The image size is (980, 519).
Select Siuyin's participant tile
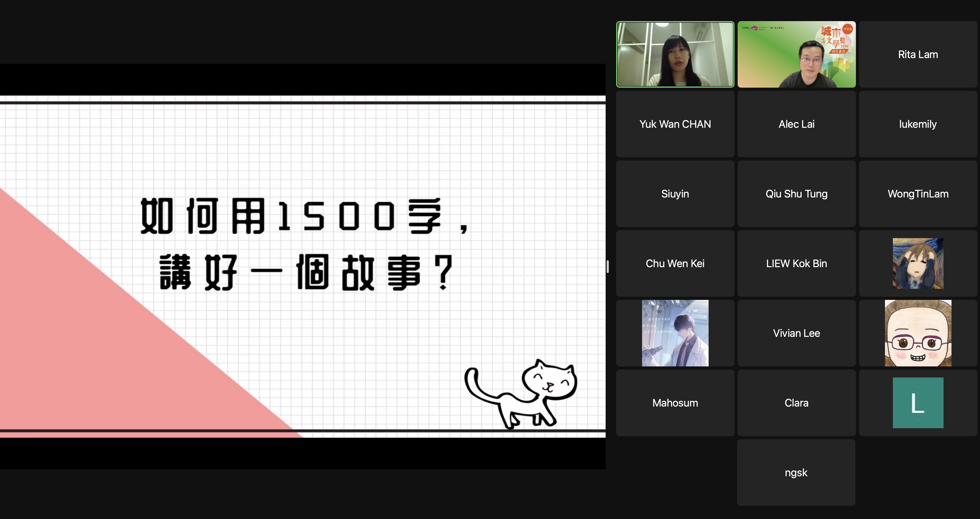coord(675,194)
